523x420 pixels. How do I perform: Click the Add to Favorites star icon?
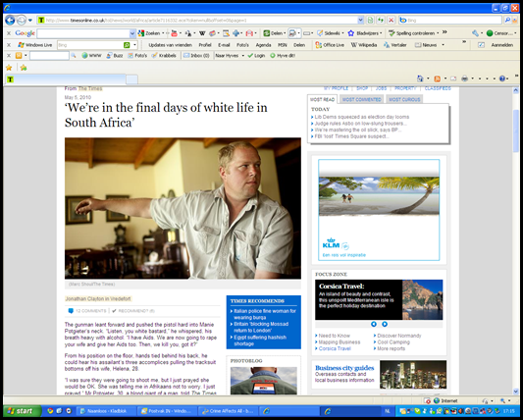point(24,68)
